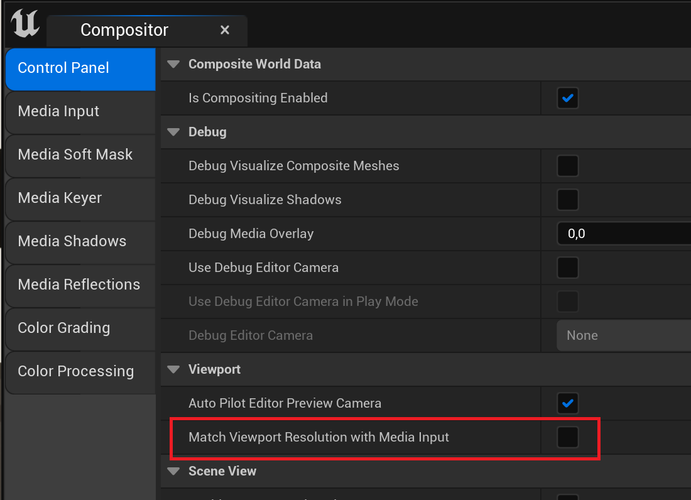This screenshot has width=691, height=500.
Task: Collapse the Composite World Data section
Action: 175,64
